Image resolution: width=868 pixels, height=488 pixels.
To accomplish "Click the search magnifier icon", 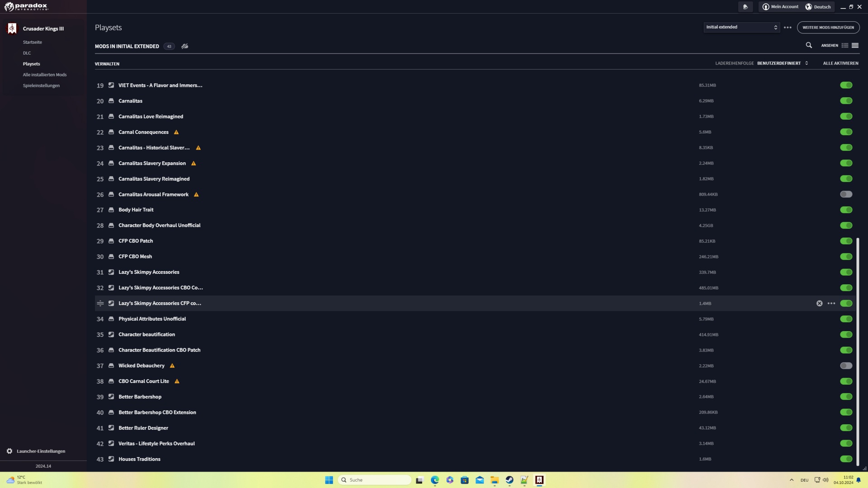I will [809, 45].
